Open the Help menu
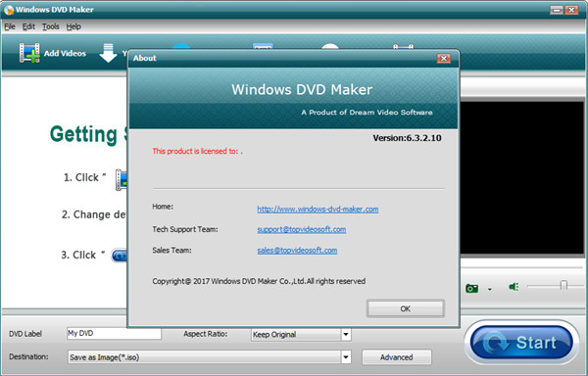 click(73, 26)
